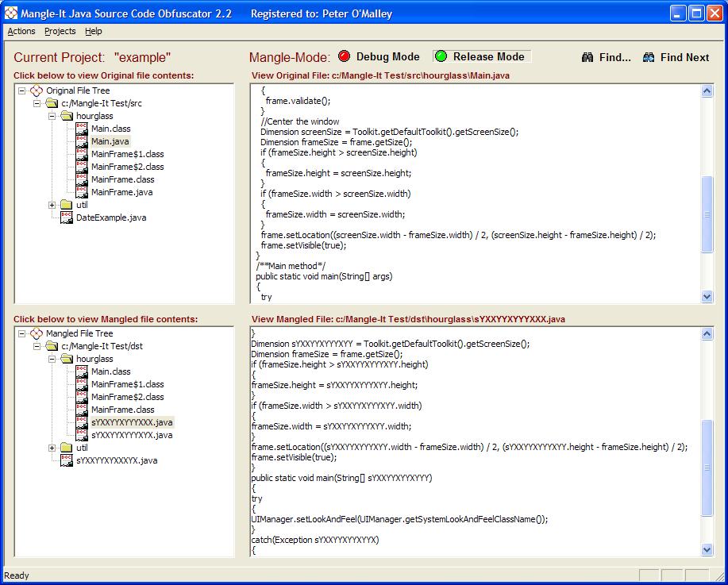Click hourglass folder icon in Original tree
This screenshot has width=728, height=585.
point(67,116)
